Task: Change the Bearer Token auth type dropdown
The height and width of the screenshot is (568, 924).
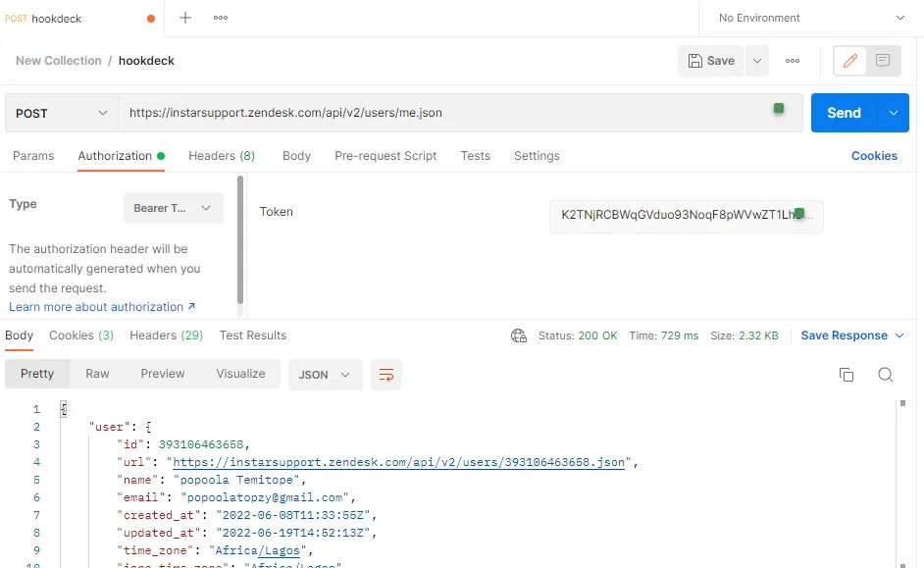Action: coord(174,208)
